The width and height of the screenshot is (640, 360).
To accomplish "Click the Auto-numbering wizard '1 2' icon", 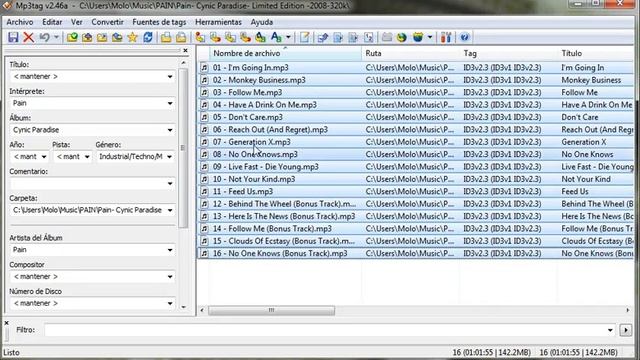I will pyautogui.click(x=369, y=38).
